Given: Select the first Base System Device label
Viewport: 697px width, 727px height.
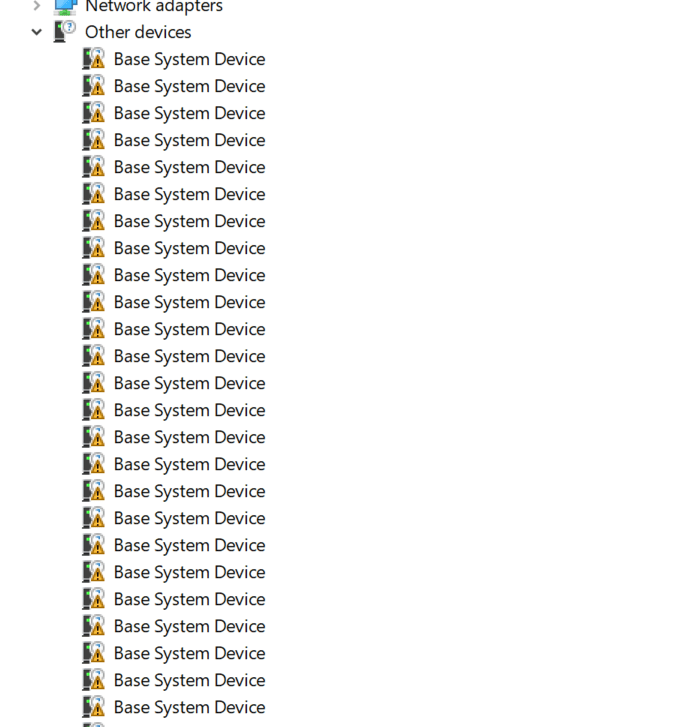Looking at the screenshot, I should click(189, 59).
